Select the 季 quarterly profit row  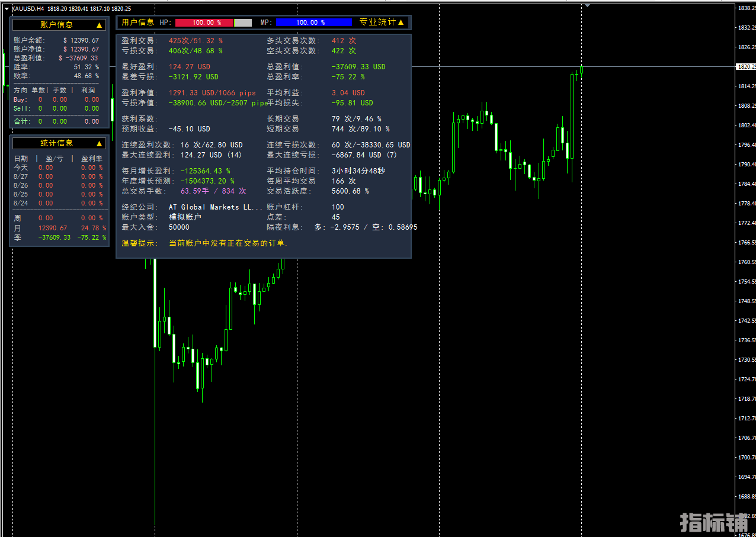point(59,237)
